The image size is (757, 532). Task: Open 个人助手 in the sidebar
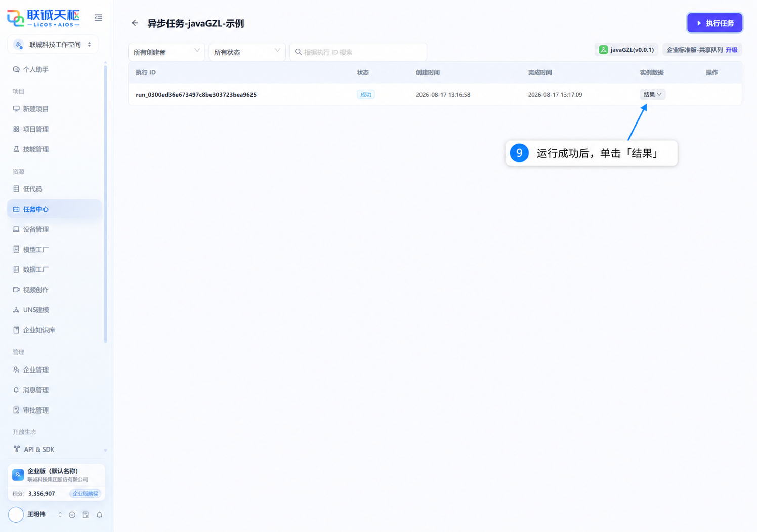(x=54, y=70)
